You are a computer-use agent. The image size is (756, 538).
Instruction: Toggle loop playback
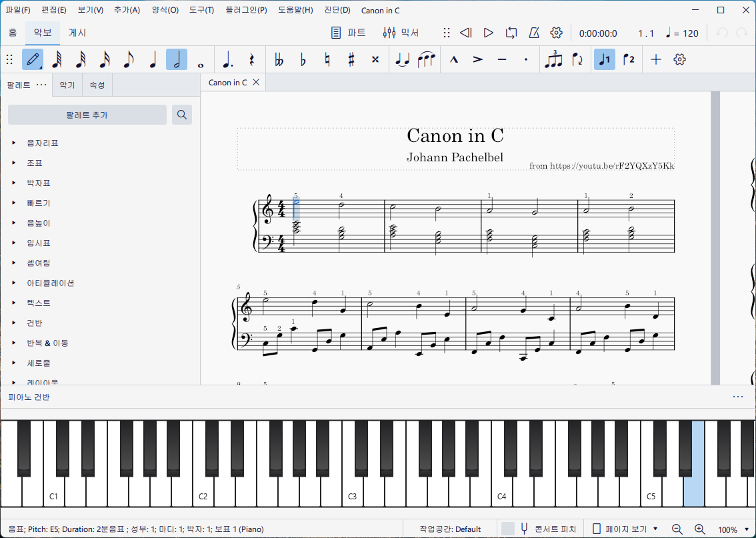(x=511, y=33)
